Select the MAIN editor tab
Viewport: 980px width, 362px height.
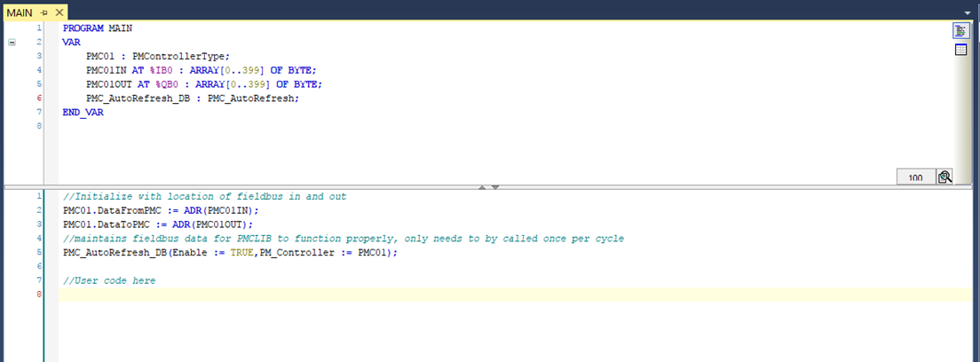click(20, 12)
